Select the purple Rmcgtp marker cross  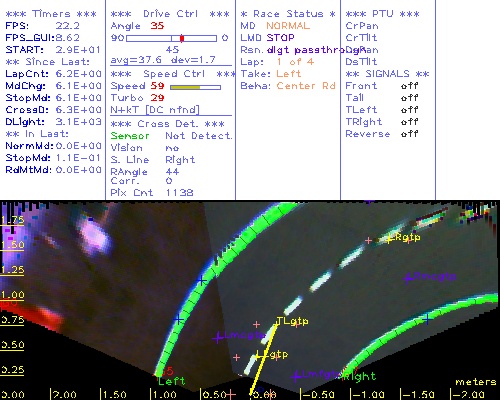click(x=408, y=278)
